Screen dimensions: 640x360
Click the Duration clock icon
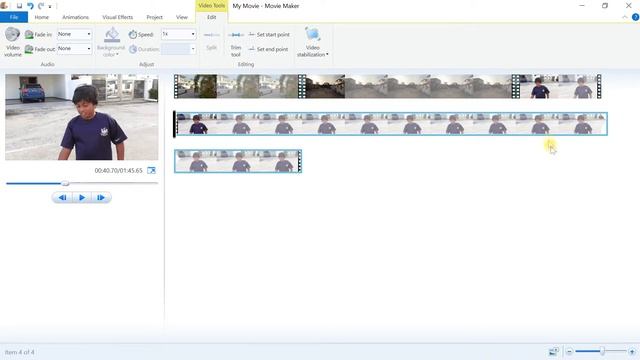tap(133, 49)
